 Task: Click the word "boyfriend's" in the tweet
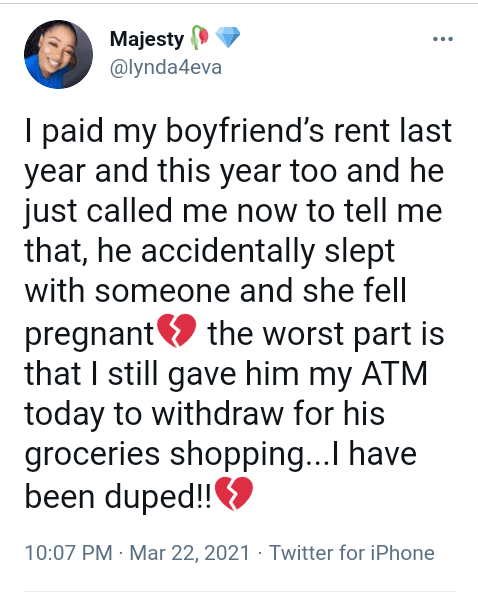tap(245, 131)
